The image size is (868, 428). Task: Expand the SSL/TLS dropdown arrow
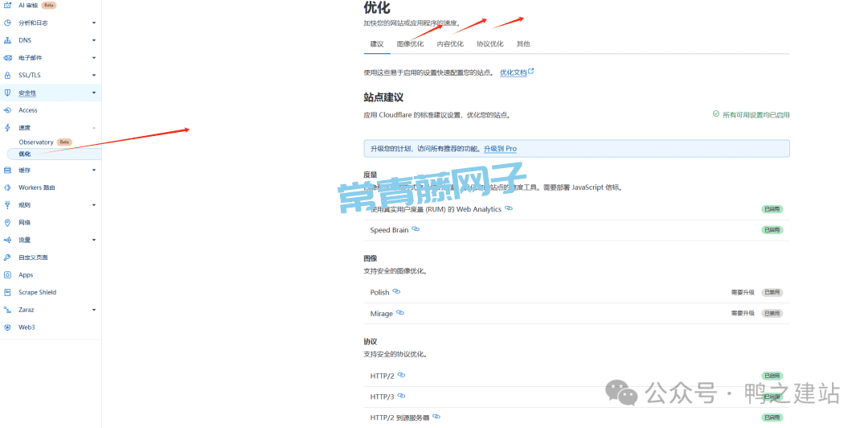(x=94, y=76)
